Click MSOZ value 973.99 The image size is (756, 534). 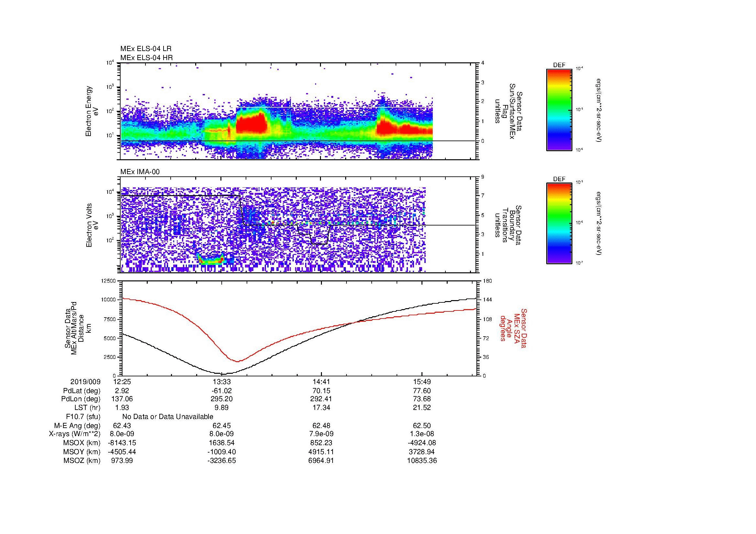pyautogui.click(x=122, y=461)
